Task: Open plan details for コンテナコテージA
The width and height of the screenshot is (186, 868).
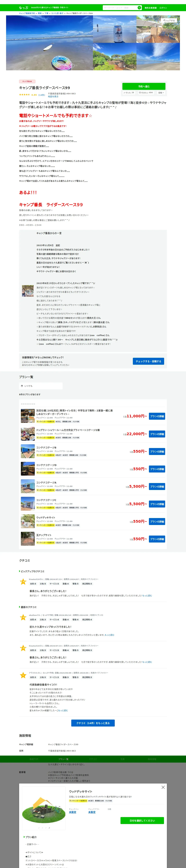Action: [x=157, y=487]
